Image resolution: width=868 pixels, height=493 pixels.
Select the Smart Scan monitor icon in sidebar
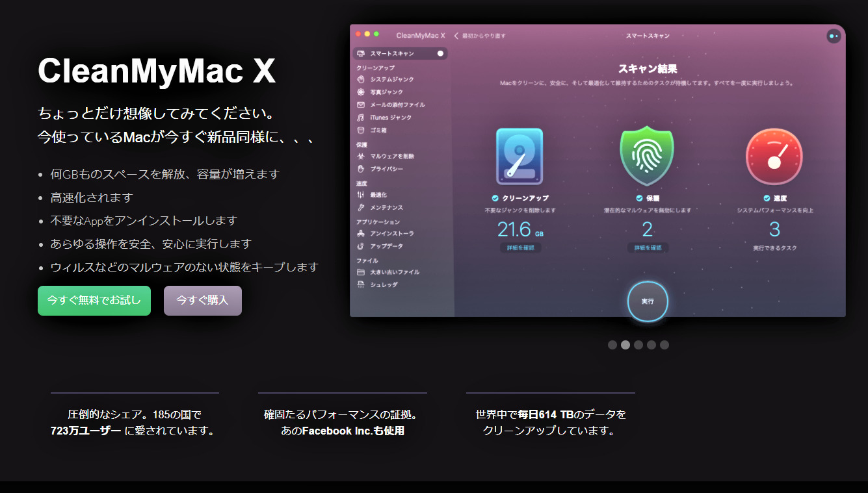click(361, 53)
